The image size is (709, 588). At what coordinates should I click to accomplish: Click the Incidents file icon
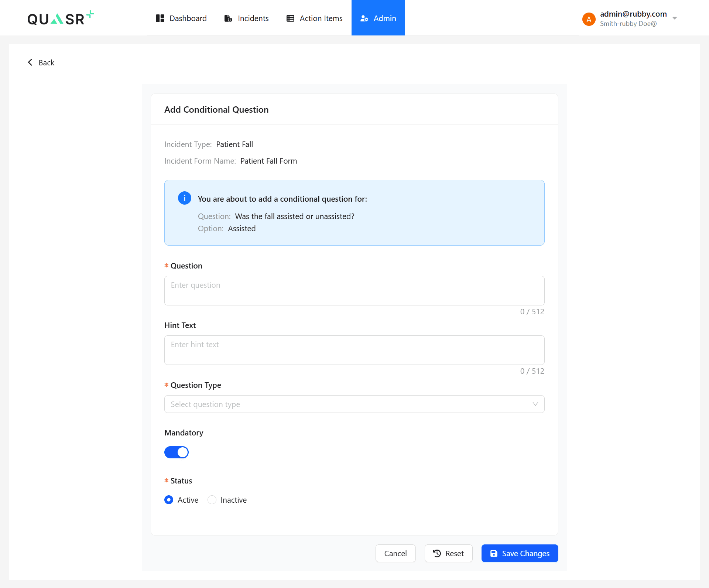click(x=228, y=18)
